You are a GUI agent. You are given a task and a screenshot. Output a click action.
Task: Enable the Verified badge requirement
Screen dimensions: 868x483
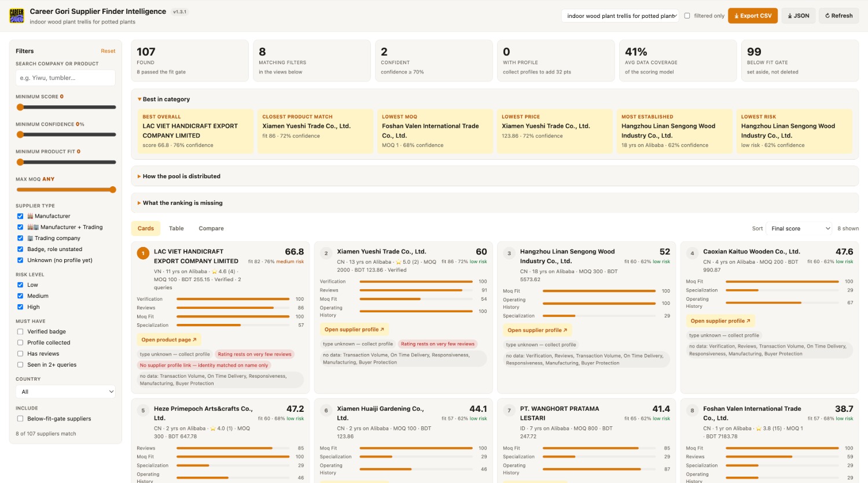20,331
